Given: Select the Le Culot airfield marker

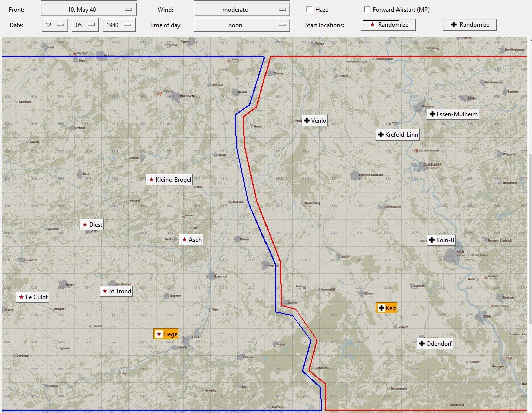Looking at the screenshot, I should [33, 297].
